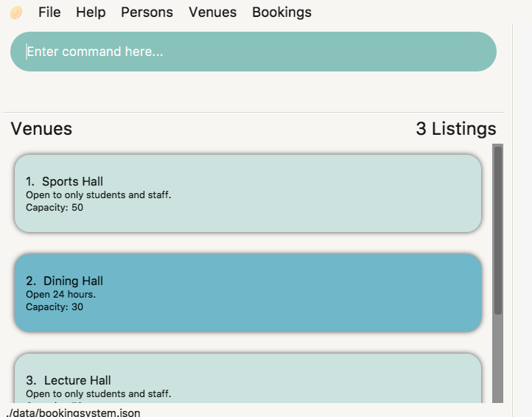Click Lecture Hall's students and staff description
Image resolution: width=532 pixels, height=417 pixels.
click(x=99, y=393)
